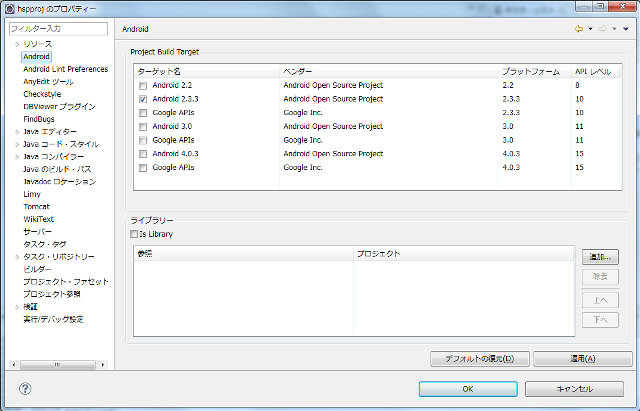Select Android Lint Preferences in the tree

click(66, 69)
